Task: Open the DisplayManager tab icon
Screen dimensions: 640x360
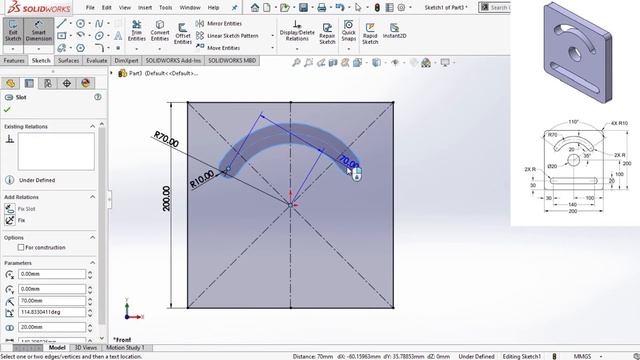Action: coord(85,83)
